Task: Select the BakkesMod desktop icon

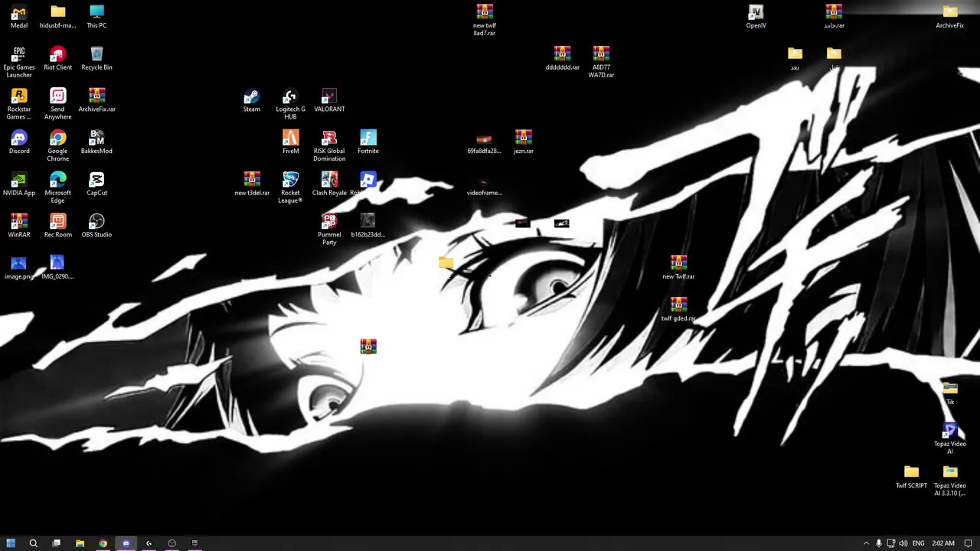Action: (x=96, y=142)
